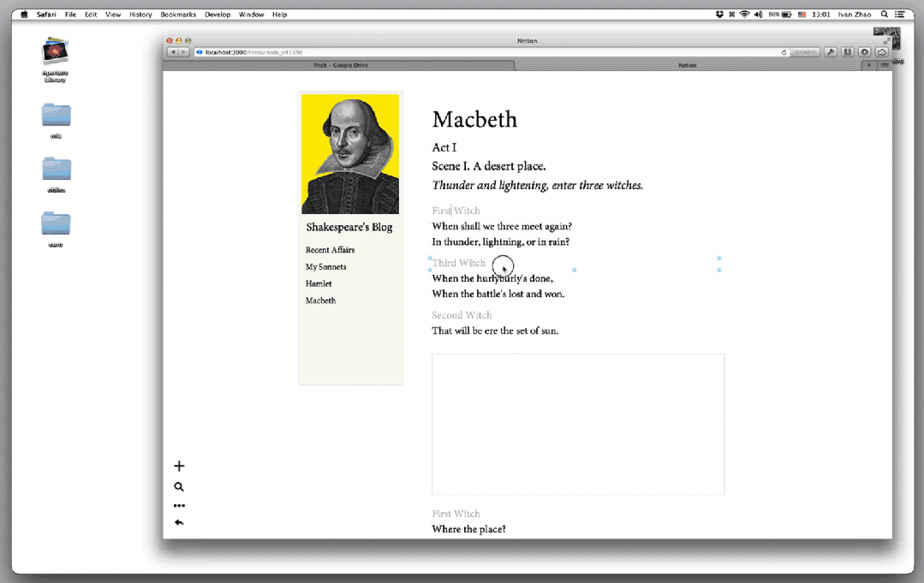Open the Recent Affairs link

330,249
